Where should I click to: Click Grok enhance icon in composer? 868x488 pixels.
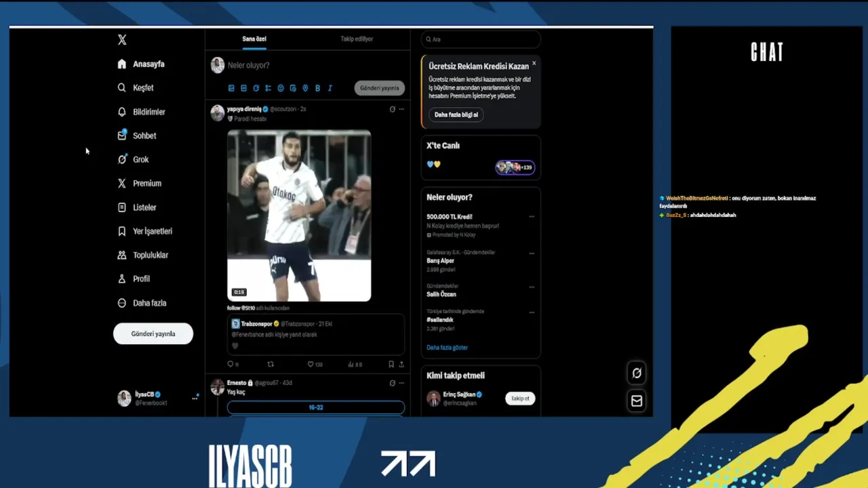pos(256,88)
